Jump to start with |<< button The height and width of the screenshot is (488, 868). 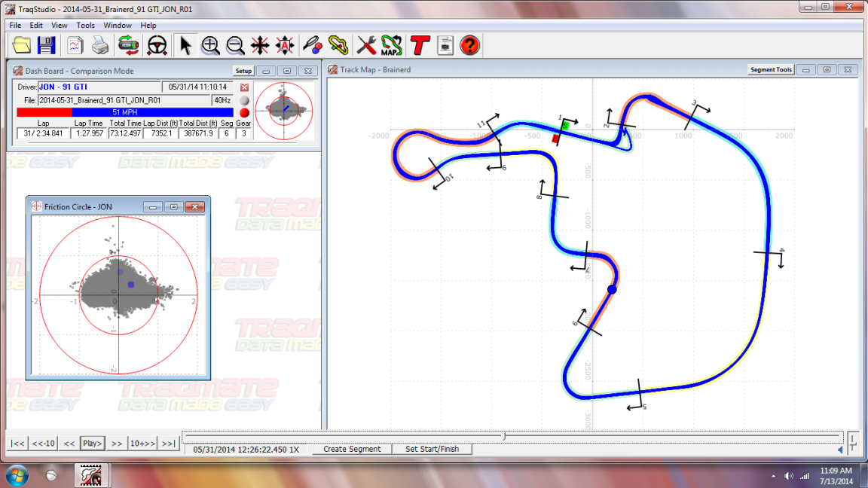(x=18, y=443)
